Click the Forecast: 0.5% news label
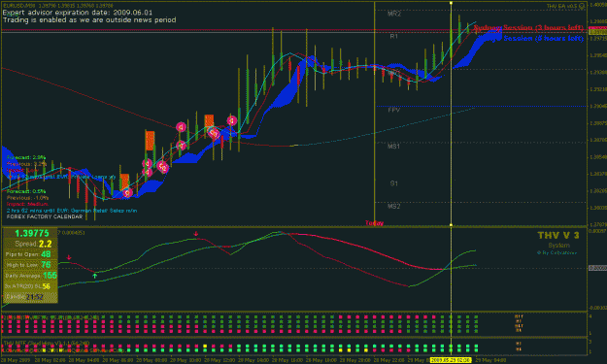This screenshot has height=364, width=607. [x=26, y=191]
